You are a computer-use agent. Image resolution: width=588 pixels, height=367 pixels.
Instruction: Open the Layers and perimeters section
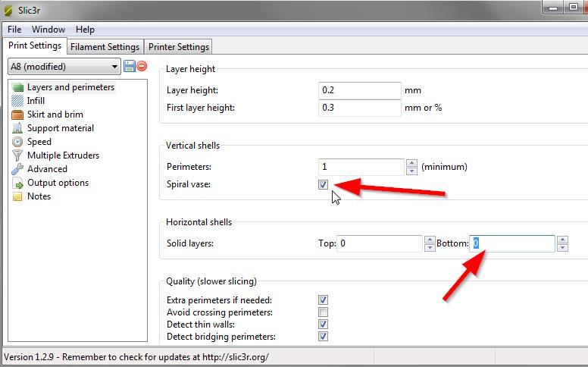click(x=70, y=87)
